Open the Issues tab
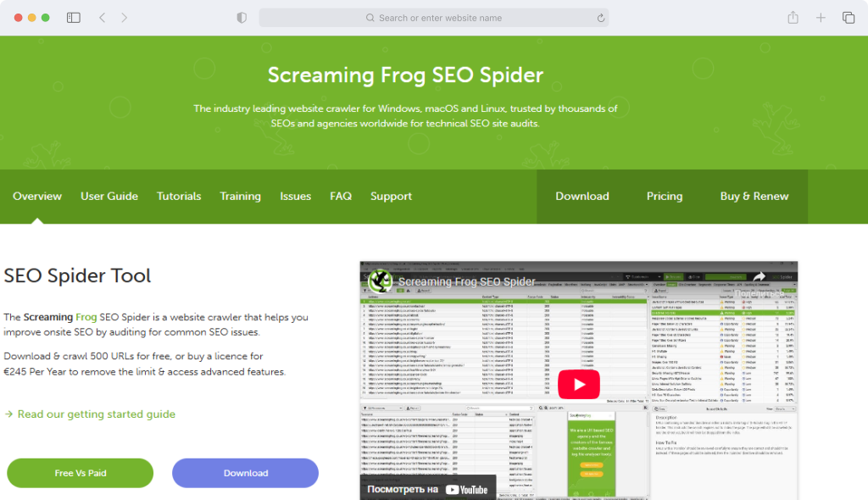868x500 pixels. pyautogui.click(x=295, y=196)
